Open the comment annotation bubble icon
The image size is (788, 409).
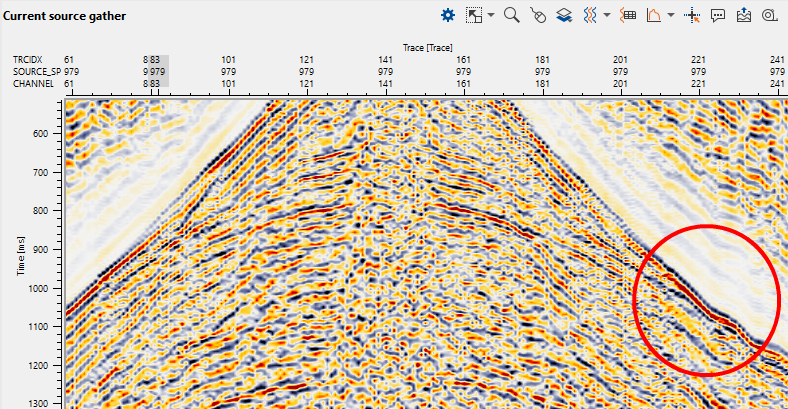(x=718, y=15)
